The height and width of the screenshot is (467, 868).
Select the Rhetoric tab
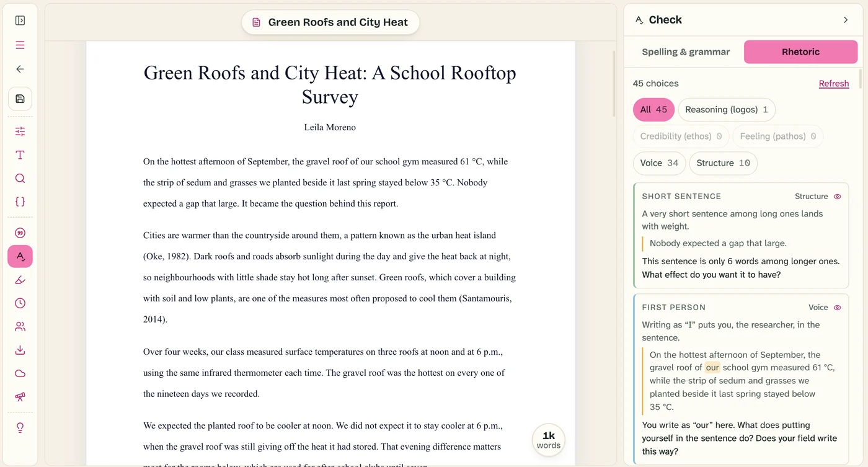(x=800, y=52)
